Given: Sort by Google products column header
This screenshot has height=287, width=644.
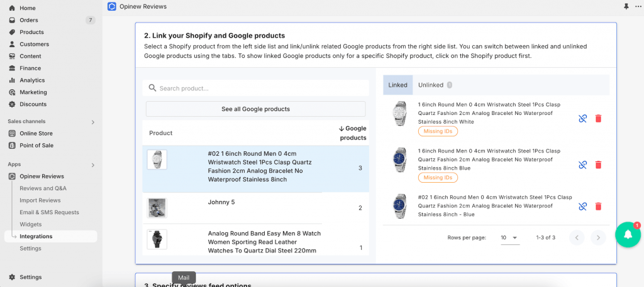Looking at the screenshot, I should coord(352,133).
